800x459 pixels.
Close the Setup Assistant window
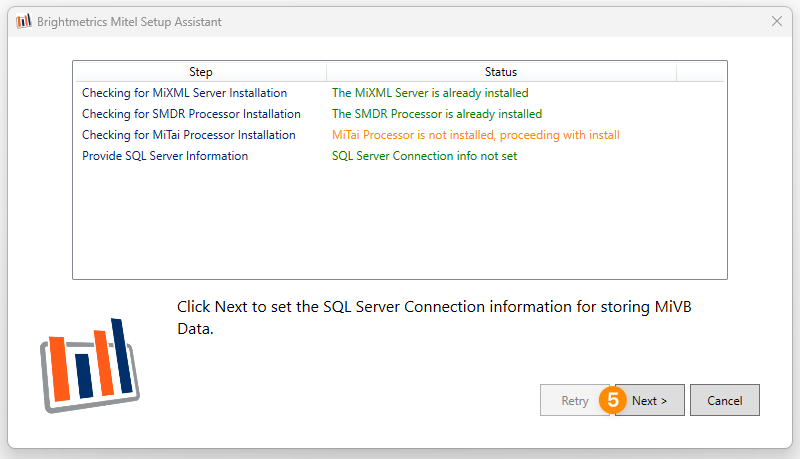777,21
